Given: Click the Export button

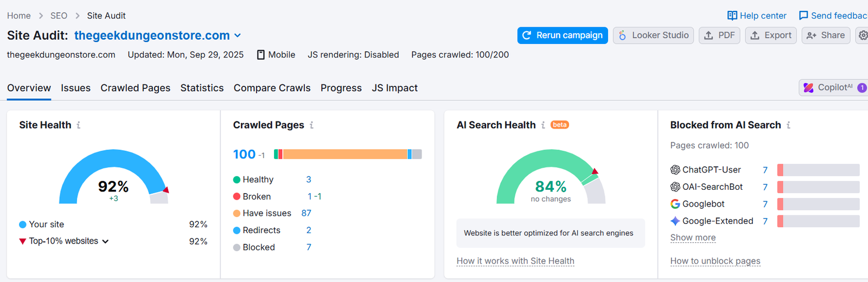Looking at the screenshot, I should click(x=771, y=35).
